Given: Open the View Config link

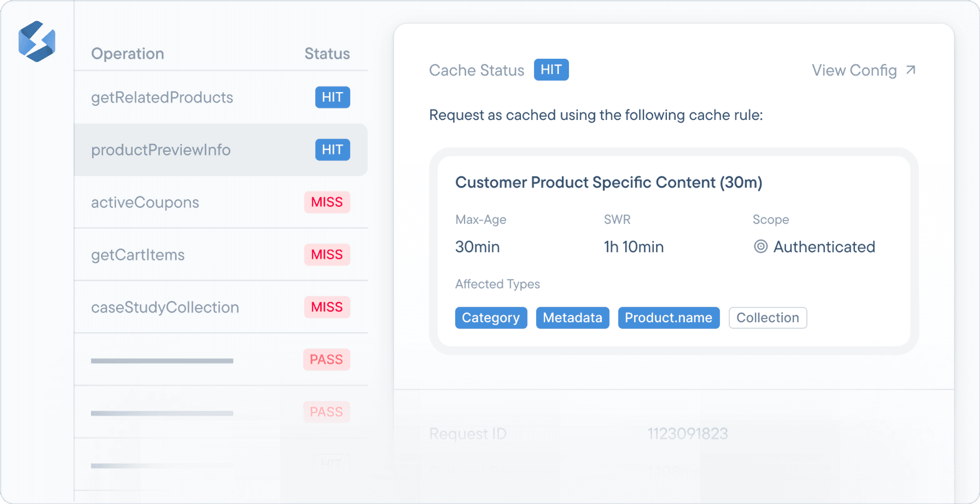Looking at the screenshot, I should (854, 71).
